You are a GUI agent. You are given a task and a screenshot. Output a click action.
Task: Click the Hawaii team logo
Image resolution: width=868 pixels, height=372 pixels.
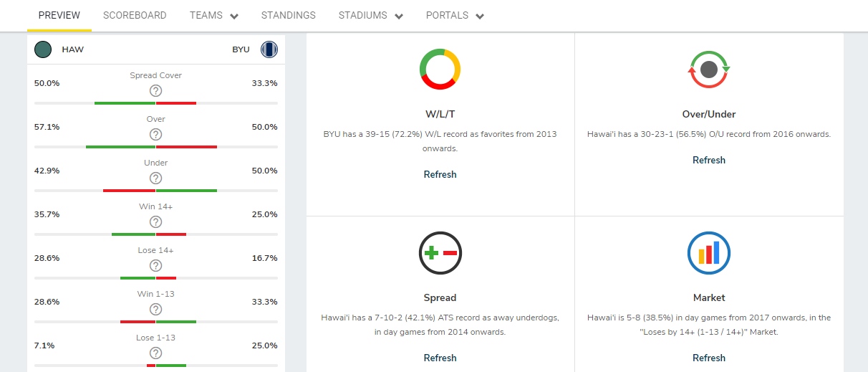(x=43, y=49)
